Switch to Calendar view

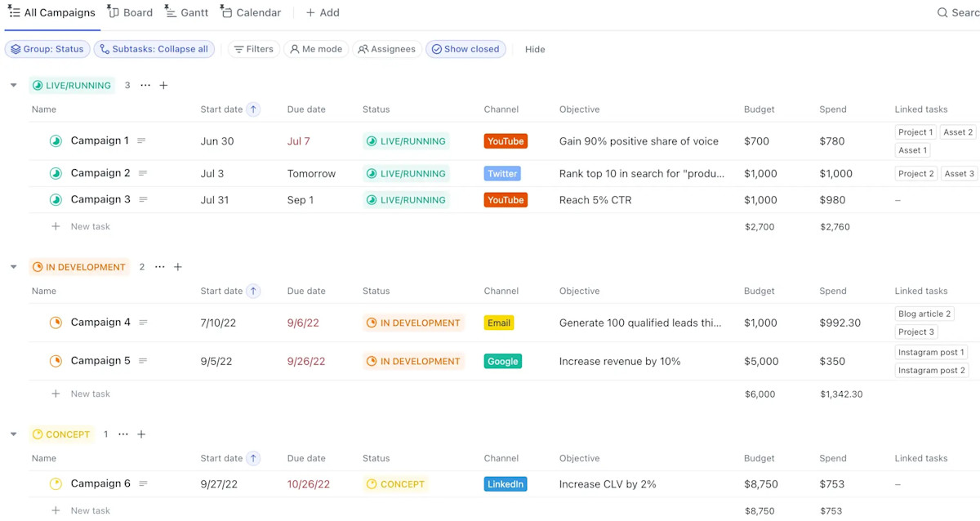point(250,12)
